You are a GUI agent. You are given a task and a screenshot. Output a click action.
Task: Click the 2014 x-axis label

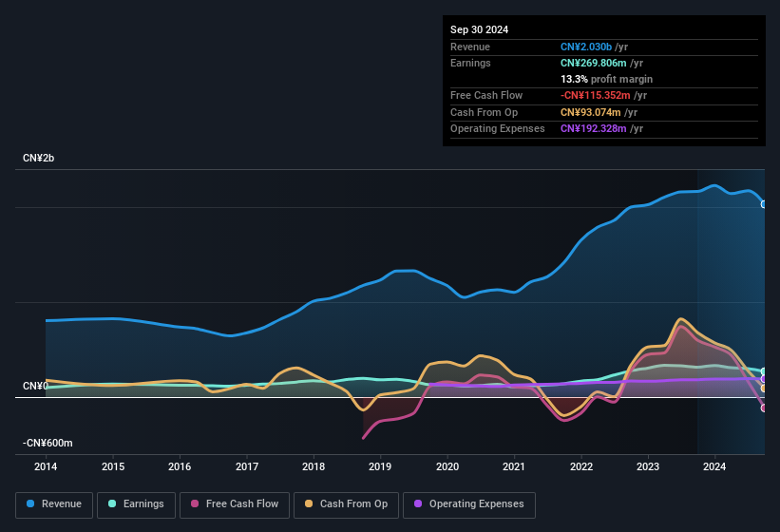pos(46,466)
